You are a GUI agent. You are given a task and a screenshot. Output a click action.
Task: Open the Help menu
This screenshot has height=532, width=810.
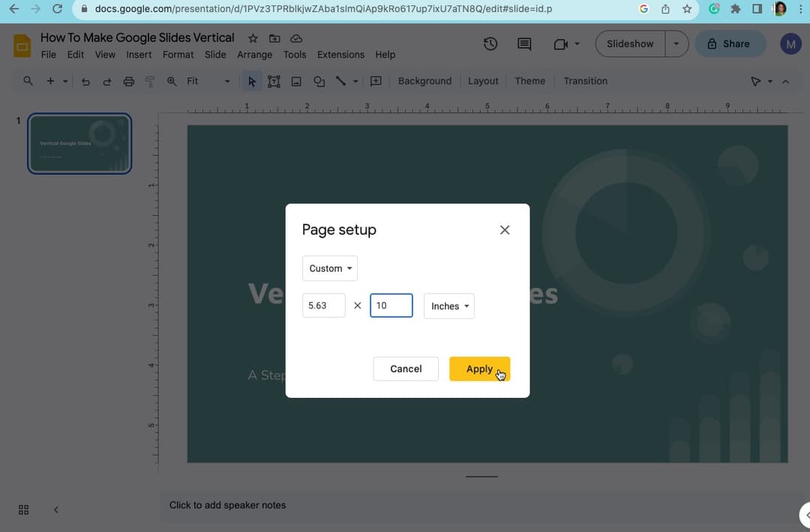click(x=385, y=55)
